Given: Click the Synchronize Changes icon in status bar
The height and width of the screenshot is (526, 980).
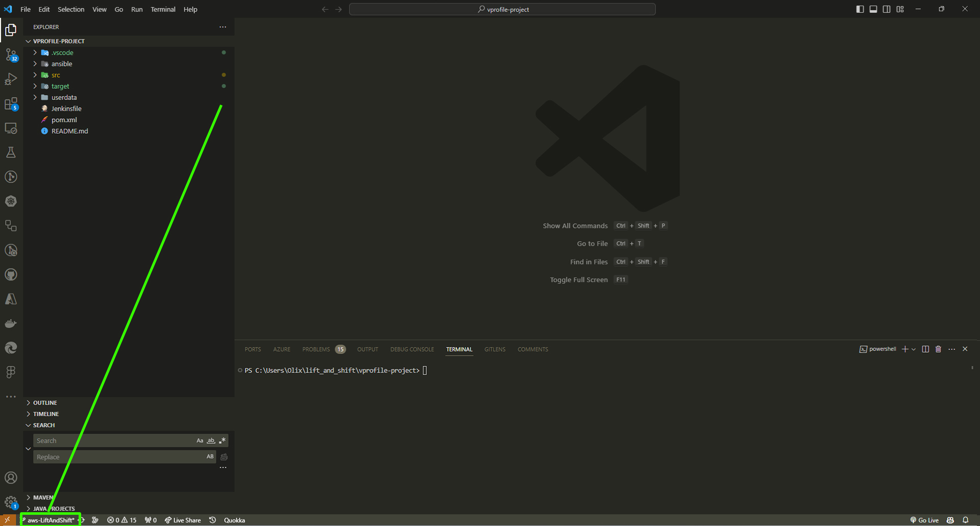Looking at the screenshot, I should point(82,520).
